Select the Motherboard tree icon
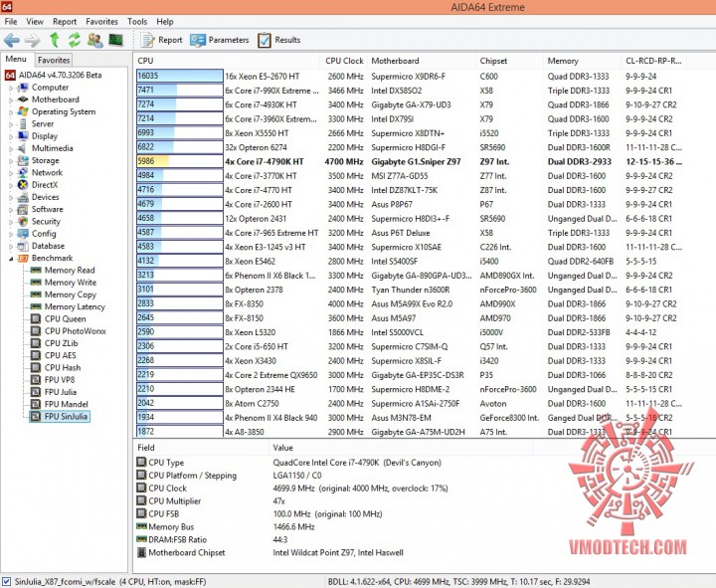716x588 pixels. [23, 99]
